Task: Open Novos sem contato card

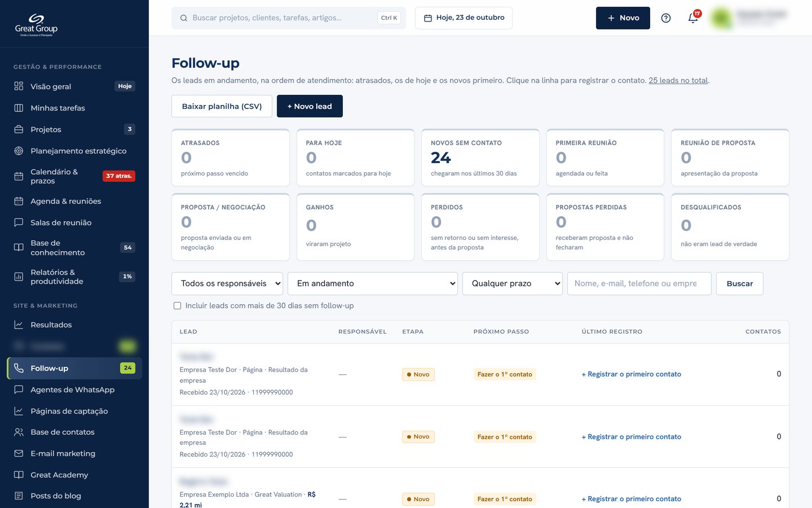Action: [480, 157]
